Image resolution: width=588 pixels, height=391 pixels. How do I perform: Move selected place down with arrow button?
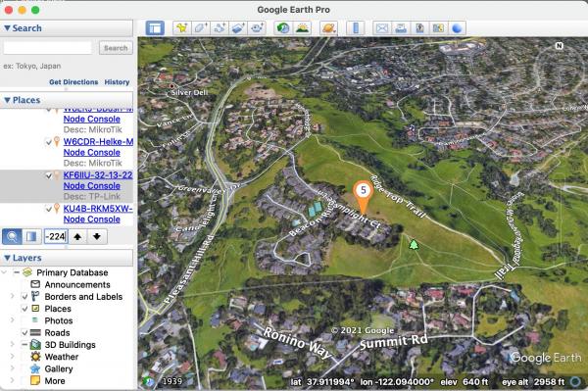point(97,236)
